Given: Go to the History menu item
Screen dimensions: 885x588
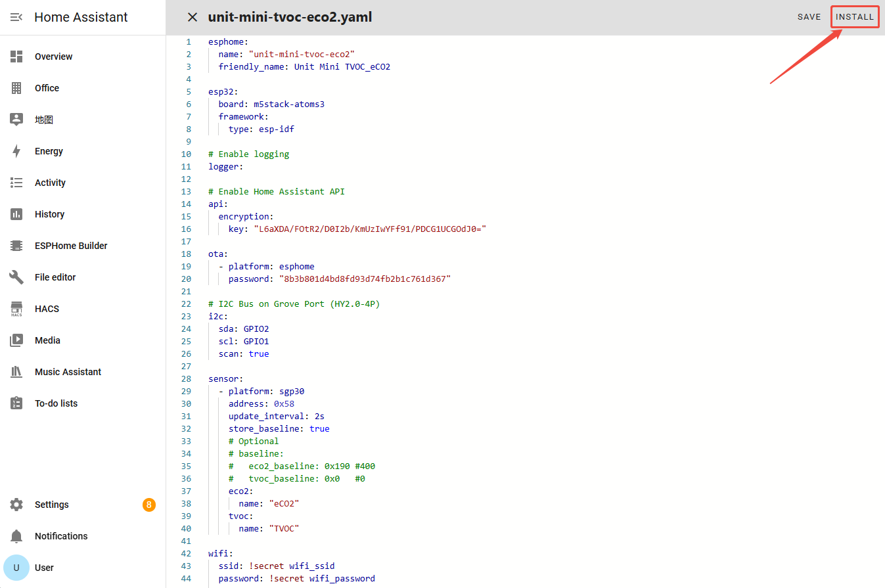Looking at the screenshot, I should point(49,214).
